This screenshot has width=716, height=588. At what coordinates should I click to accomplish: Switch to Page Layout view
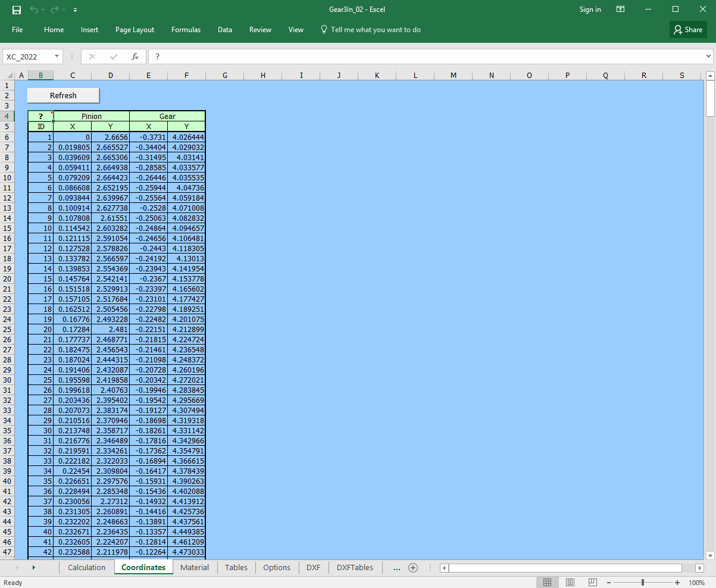(x=570, y=582)
